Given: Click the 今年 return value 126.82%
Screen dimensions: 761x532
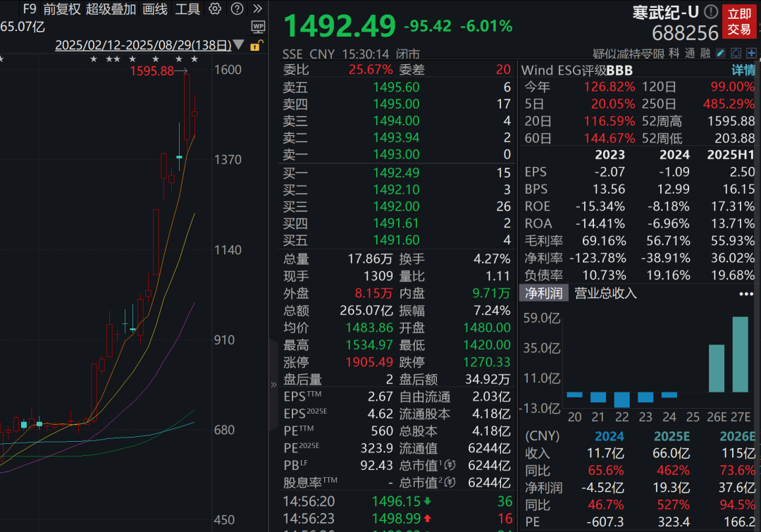Looking at the screenshot, I should pyautogui.click(x=610, y=87).
